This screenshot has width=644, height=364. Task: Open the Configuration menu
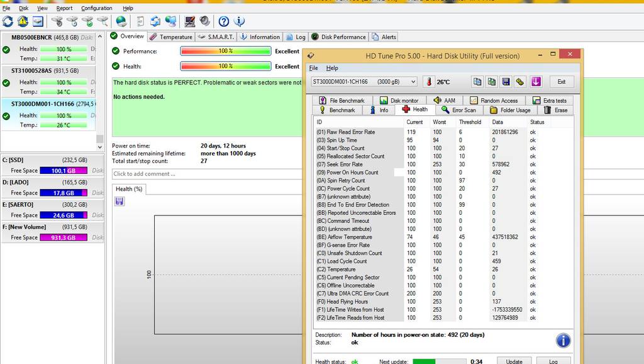(96, 8)
